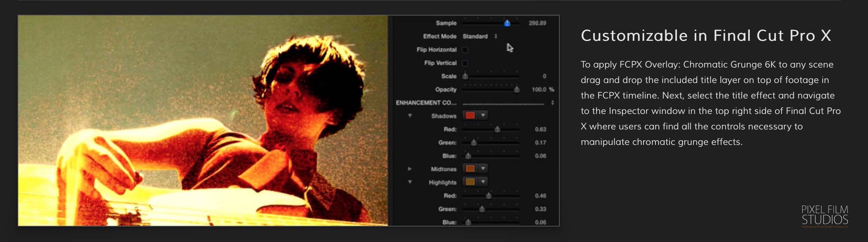This screenshot has width=868, height=242.
Task: Open the red Shadows color swatch
Action: (x=470, y=115)
